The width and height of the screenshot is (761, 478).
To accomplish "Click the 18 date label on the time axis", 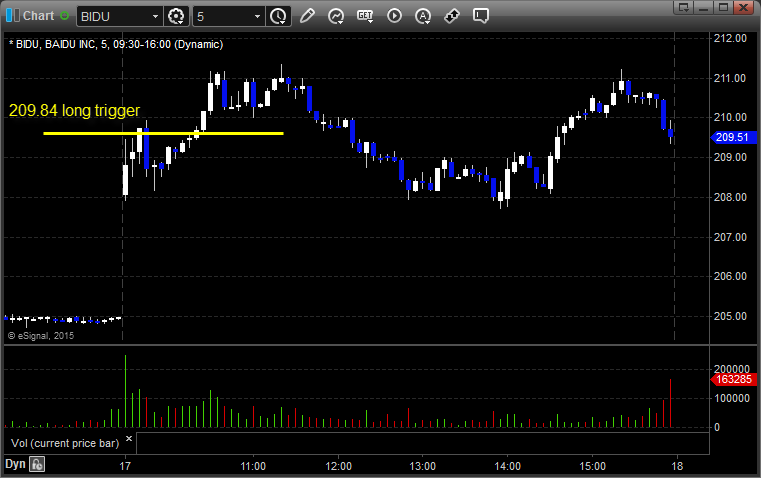I will (677, 466).
